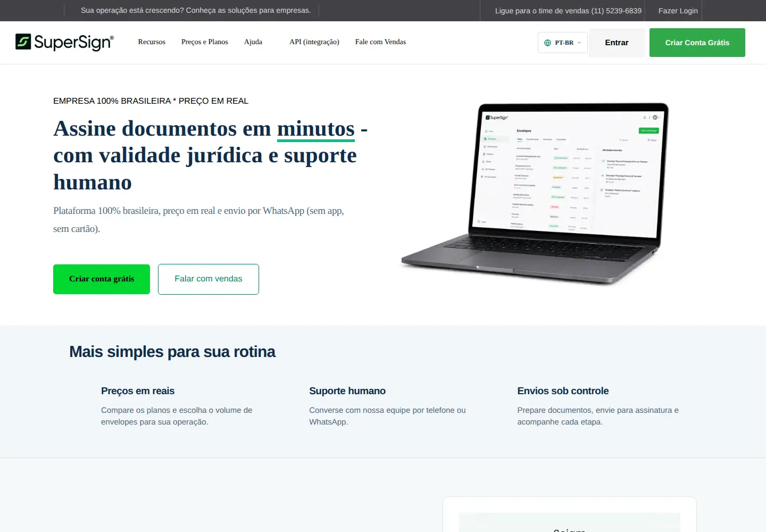Screen dimensions: 766x532
Task: Click green Criar conta grátis hero button
Action: [x=102, y=279]
